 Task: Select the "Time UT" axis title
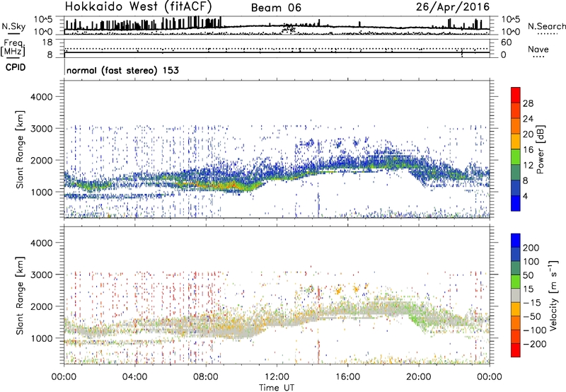pyautogui.click(x=277, y=388)
